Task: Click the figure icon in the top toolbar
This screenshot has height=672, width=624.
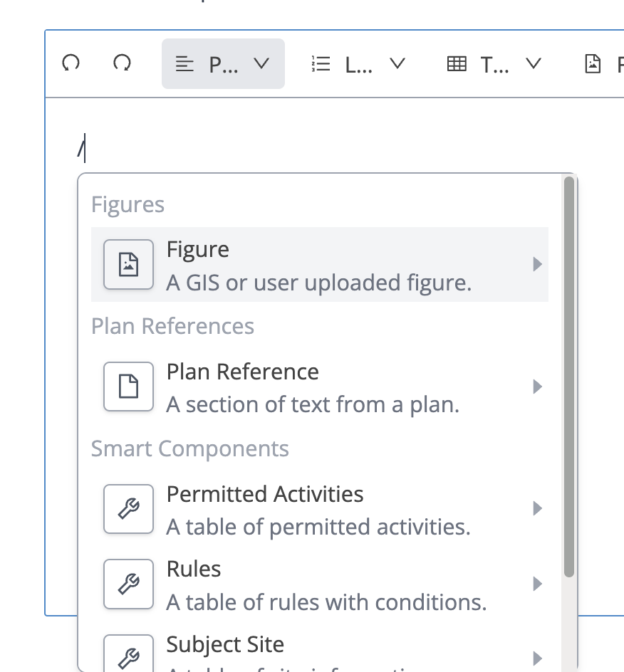Action: [593, 64]
